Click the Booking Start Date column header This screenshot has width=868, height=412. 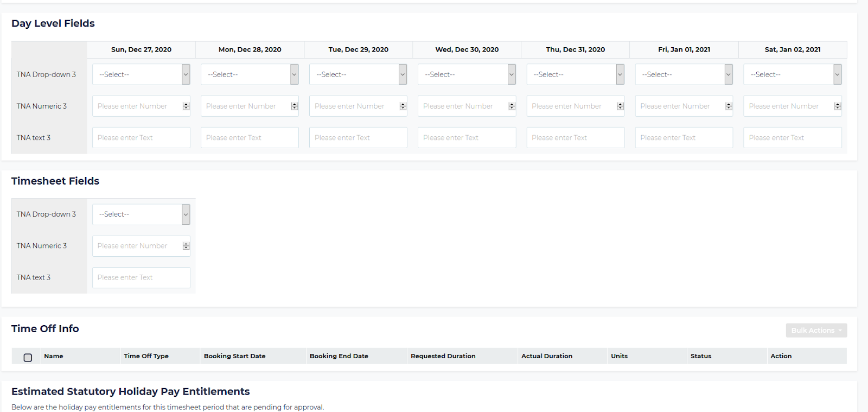234,356
